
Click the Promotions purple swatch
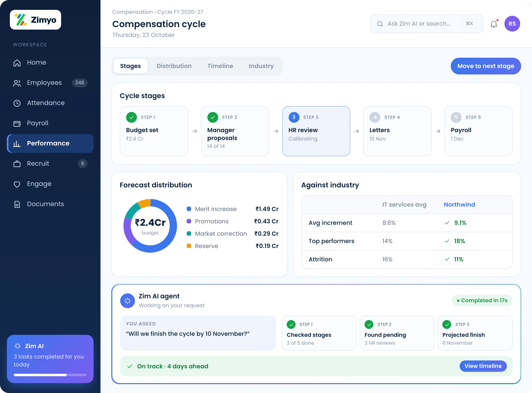[x=189, y=221]
